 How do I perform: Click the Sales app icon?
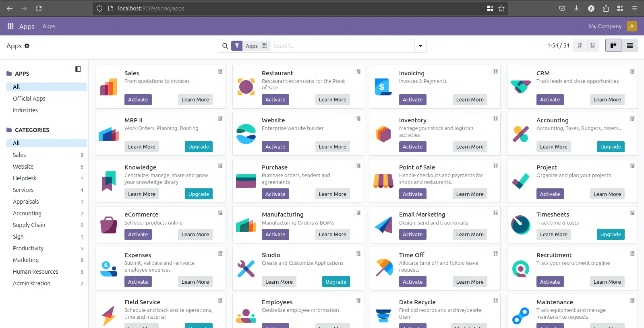[109, 87]
